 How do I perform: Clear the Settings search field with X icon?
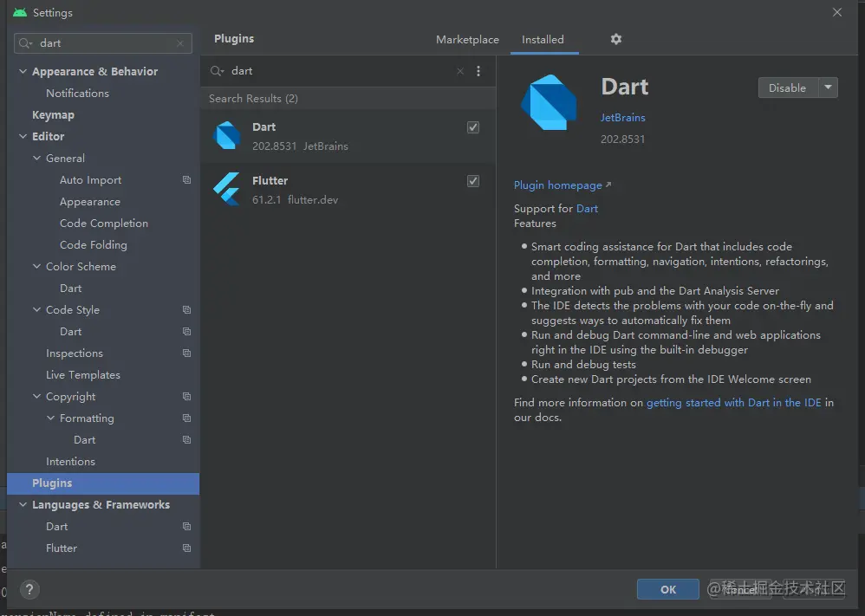[x=179, y=42]
